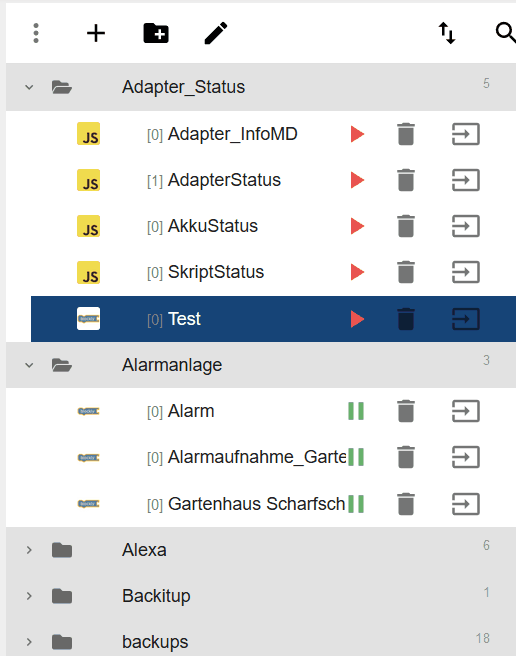Pause the running Alarm script

click(x=356, y=411)
